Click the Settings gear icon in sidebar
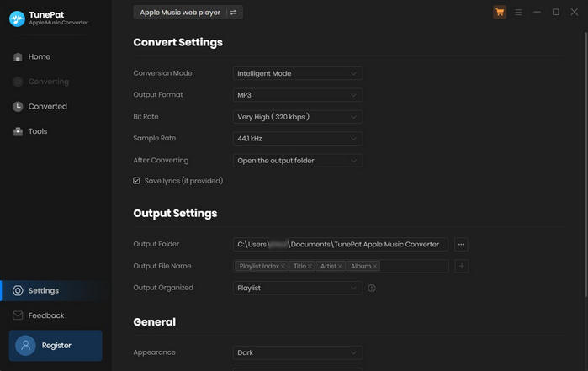 [18, 291]
